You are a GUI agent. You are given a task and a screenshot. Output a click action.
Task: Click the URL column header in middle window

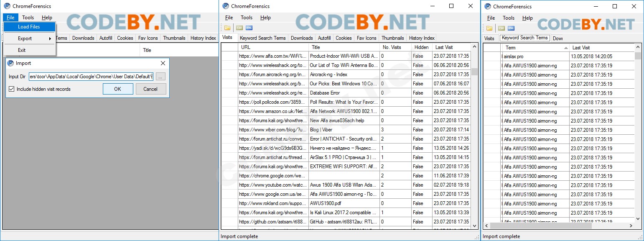[x=274, y=47]
